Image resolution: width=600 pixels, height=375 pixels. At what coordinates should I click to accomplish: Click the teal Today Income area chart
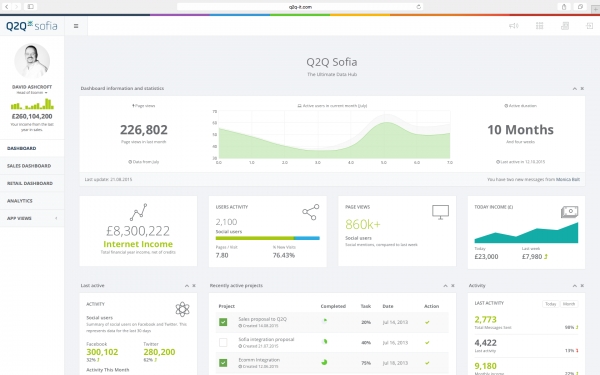[526, 232]
